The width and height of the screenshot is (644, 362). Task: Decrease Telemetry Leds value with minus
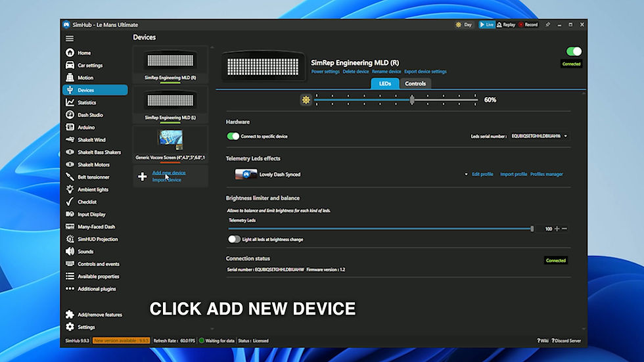tap(564, 229)
